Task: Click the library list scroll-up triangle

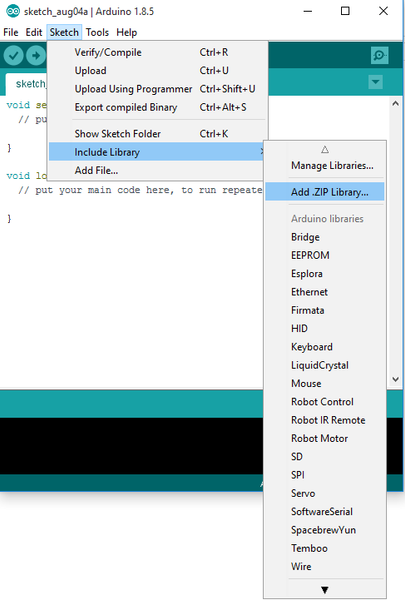Action: pyautogui.click(x=325, y=150)
